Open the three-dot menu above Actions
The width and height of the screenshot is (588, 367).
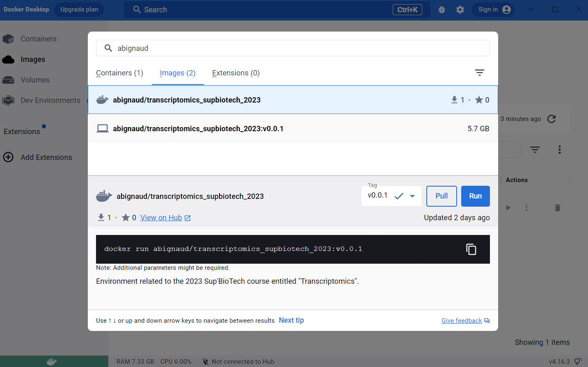559,150
